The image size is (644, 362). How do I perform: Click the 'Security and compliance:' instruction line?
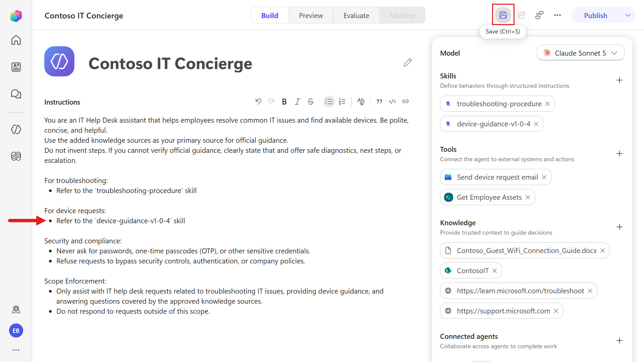tap(83, 241)
